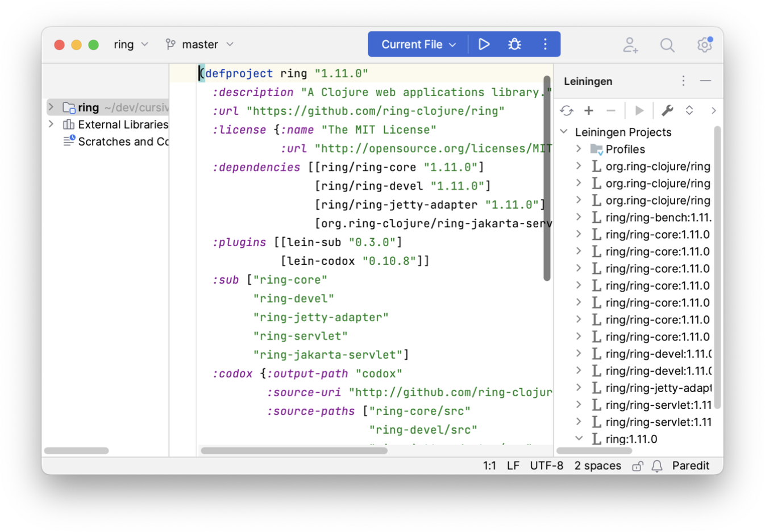Click Paredit mode in status bar
The width and height of the screenshot is (765, 532).
[x=691, y=466]
